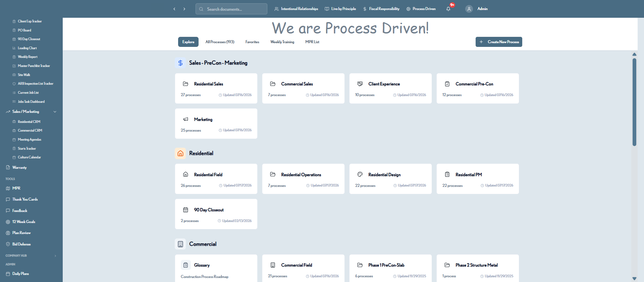Screen dimensions: 644x282
Task: Click the Commercial Pre-Con clipboard icon
Action: pos(447,84)
